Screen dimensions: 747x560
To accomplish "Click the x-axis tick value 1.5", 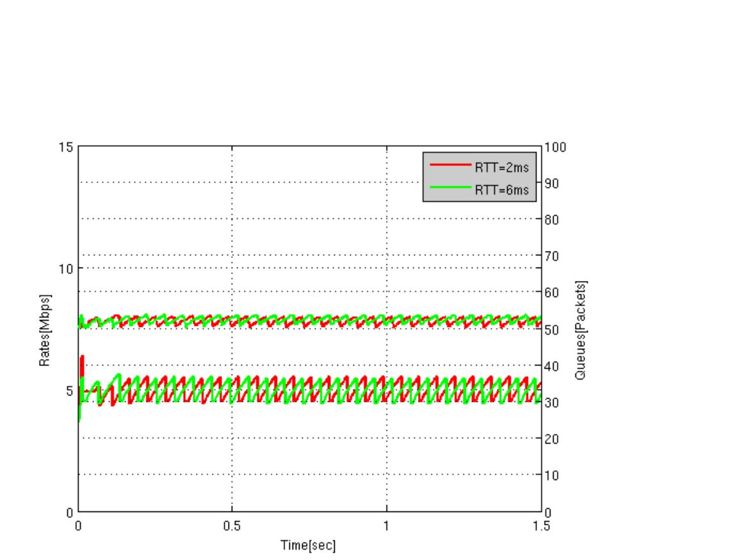I will pyautogui.click(x=541, y=525).
